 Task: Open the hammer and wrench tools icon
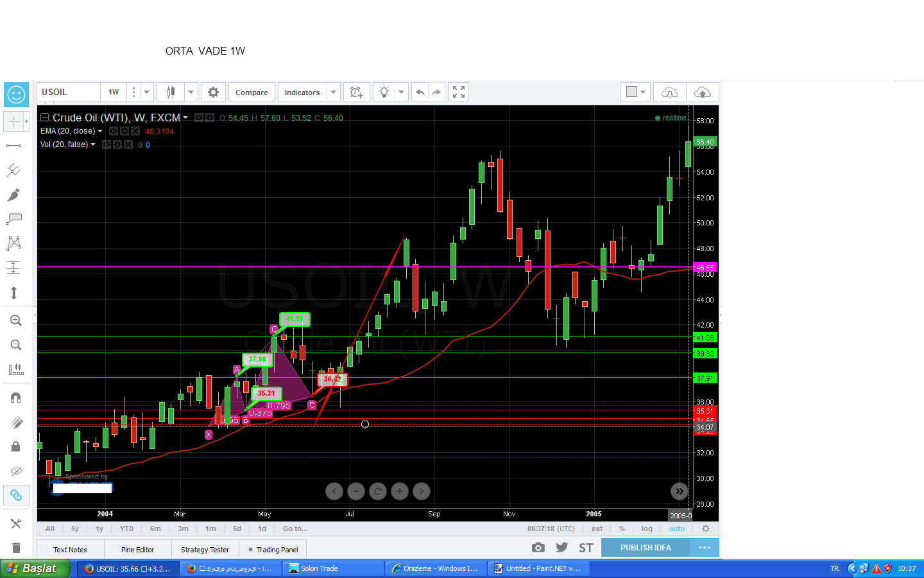click(16, 523)
